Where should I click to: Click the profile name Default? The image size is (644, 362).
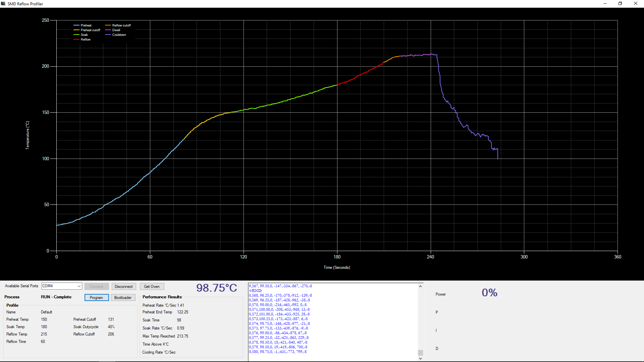click(47, 312)
